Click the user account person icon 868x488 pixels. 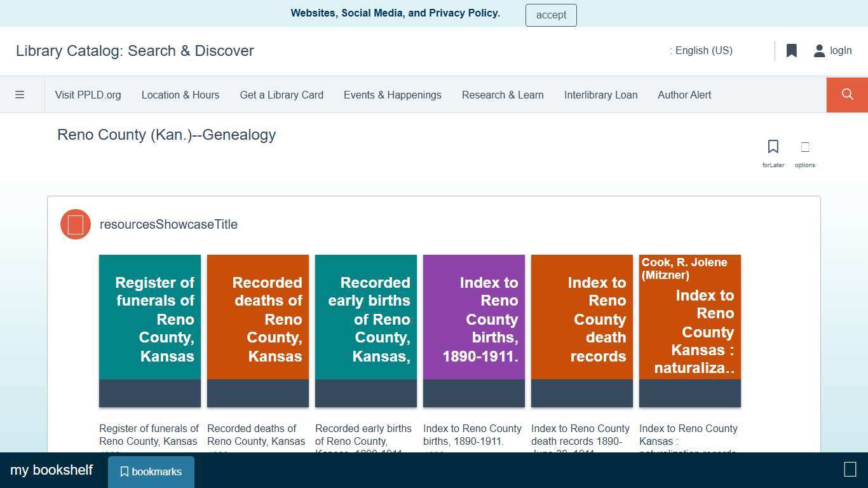pyautogui.click(x=818, y=50)
